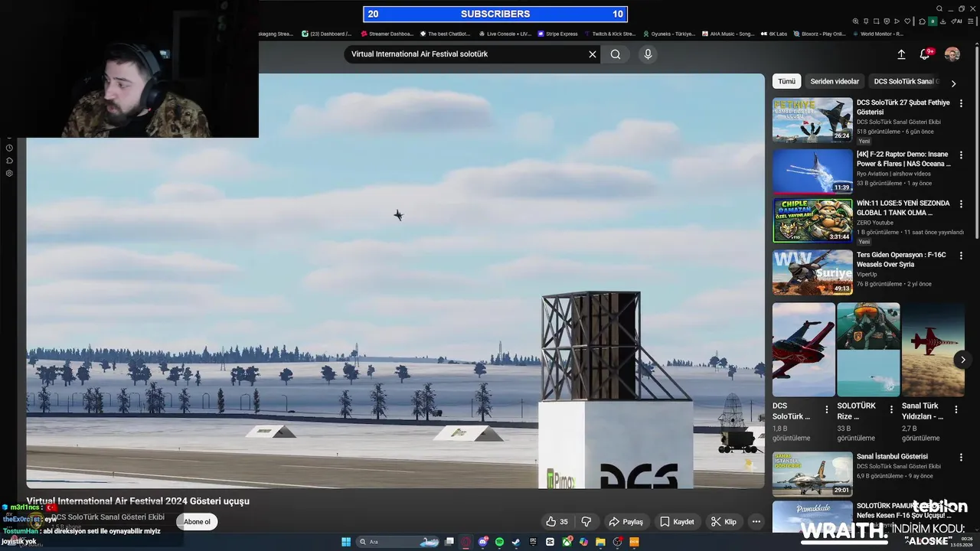Open Spotify from the taskbar
This screenshot has width=980, height=551.
click(499, 542)
